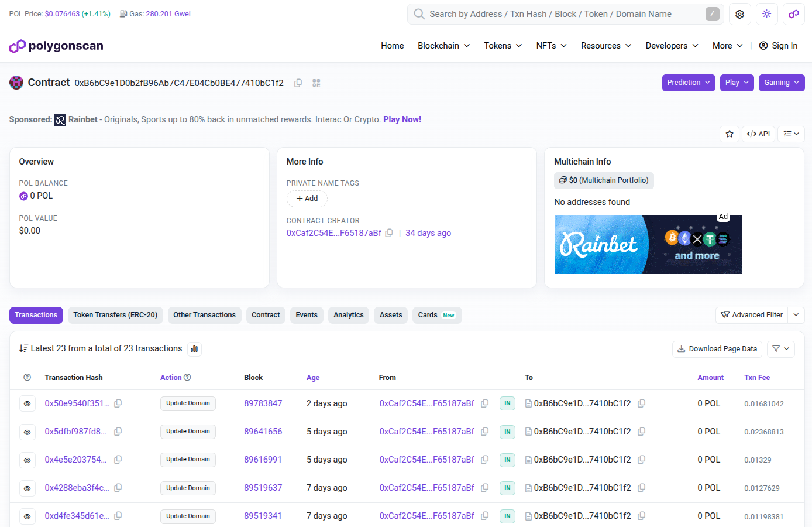This screenshot has height=527, width=812.
Task: Open the Cards tab
Action: 437,315
